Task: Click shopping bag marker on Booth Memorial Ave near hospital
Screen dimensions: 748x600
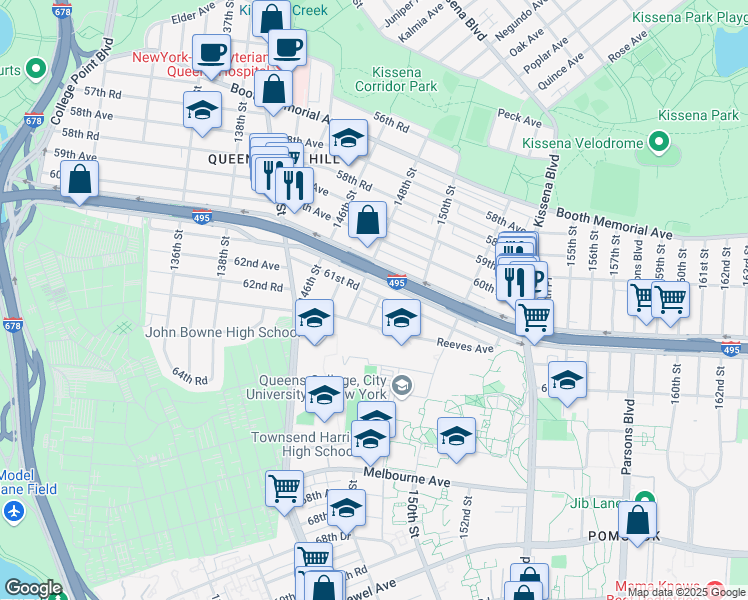Action: pyautogui.click(x=273, y=92)
